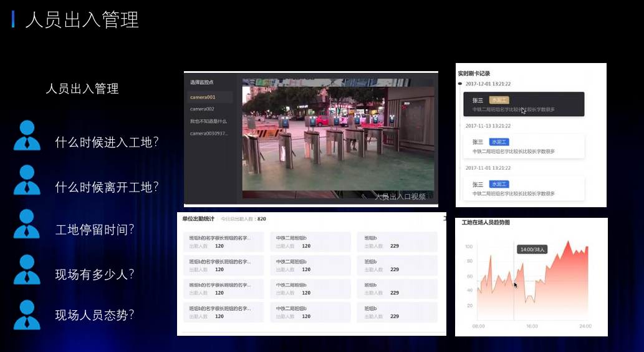Click the blue 水泥工 tag under 2017-11-01
Screen dimensions: 644x352
pyautogui.click(x=499, y=184)
